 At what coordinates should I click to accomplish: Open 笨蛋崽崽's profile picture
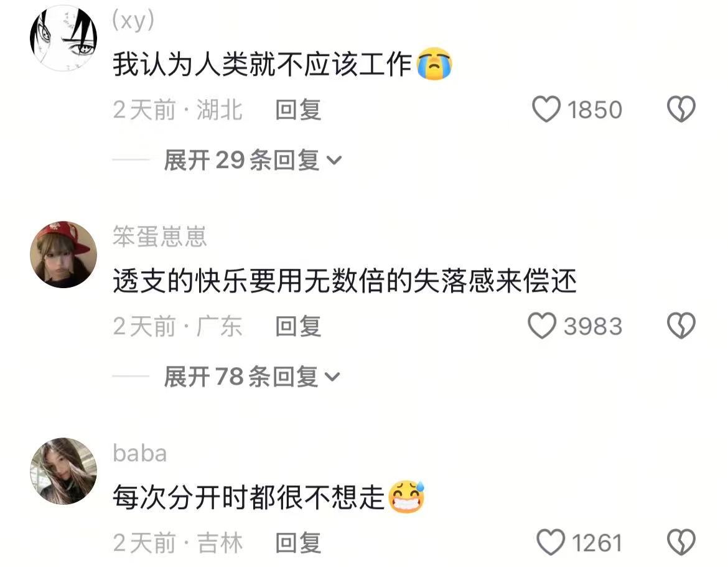[63, 255]
